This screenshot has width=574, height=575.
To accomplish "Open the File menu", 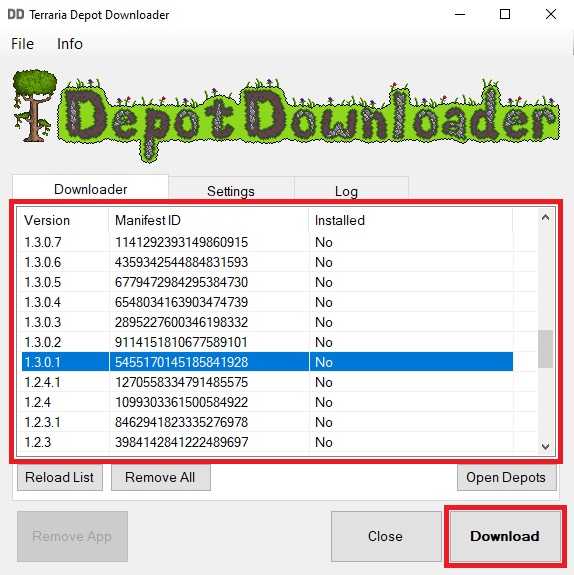I will [22, 44].
